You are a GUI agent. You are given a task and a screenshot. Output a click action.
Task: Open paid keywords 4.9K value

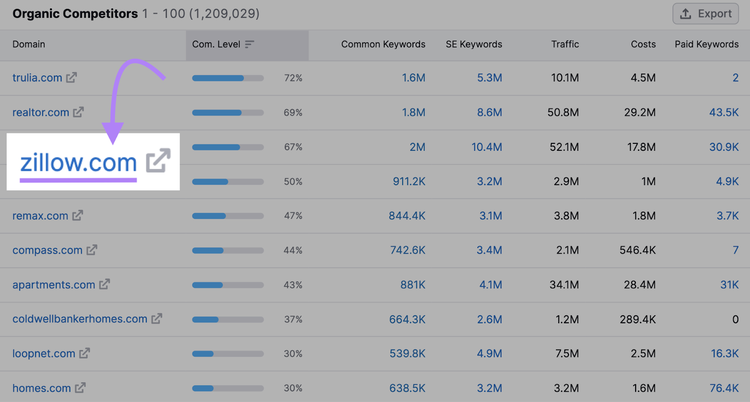pos(728,181)
